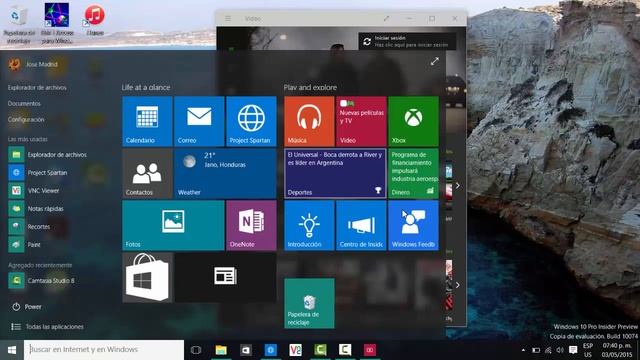Screen dimensions: 640x360
Task: Open the Correo mail tile
Action: pos(199,121)
